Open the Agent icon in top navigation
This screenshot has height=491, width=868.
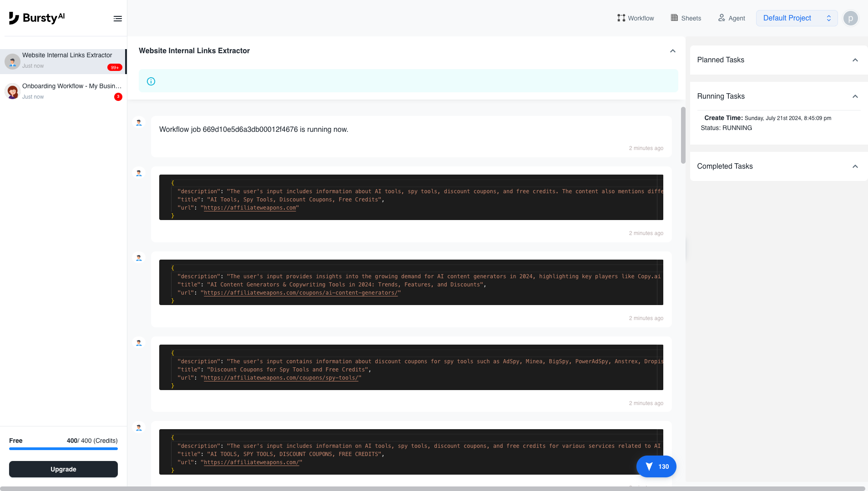pyautogui.click(x=722, y=18)
